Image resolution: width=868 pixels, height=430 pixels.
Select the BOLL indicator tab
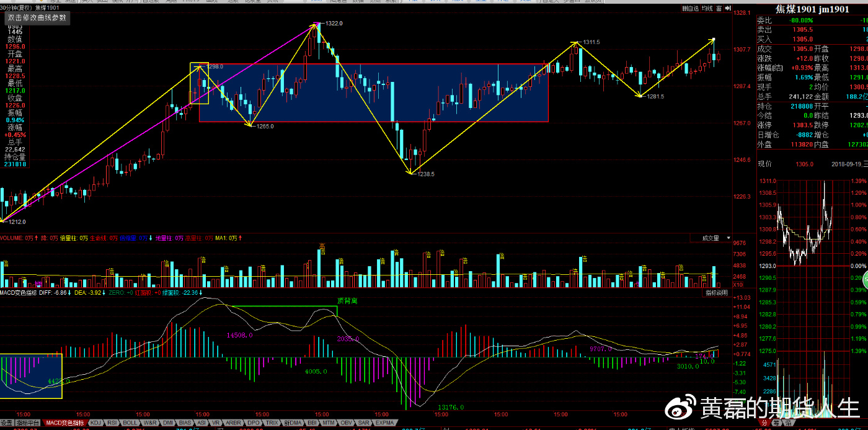coord(131,423)
